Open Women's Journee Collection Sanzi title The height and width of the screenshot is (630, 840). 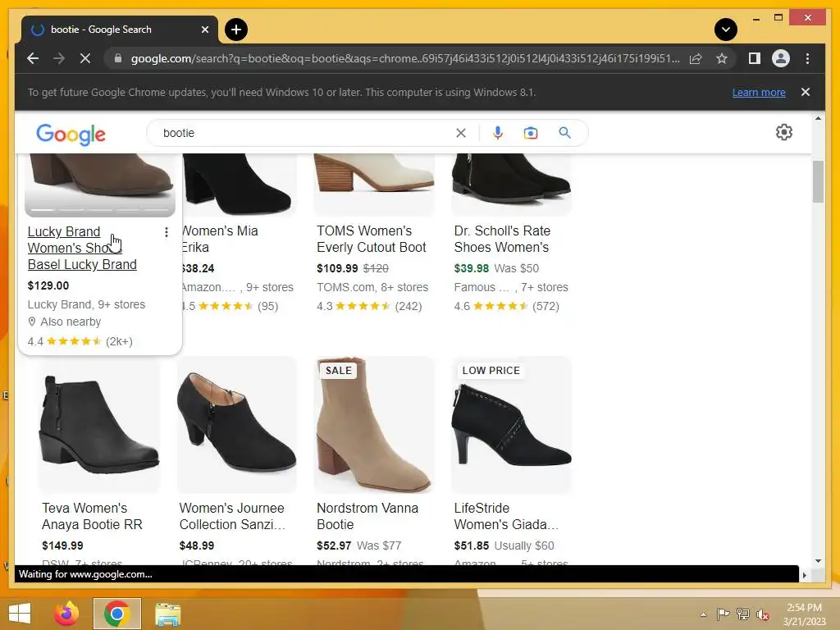pos(232,517)
